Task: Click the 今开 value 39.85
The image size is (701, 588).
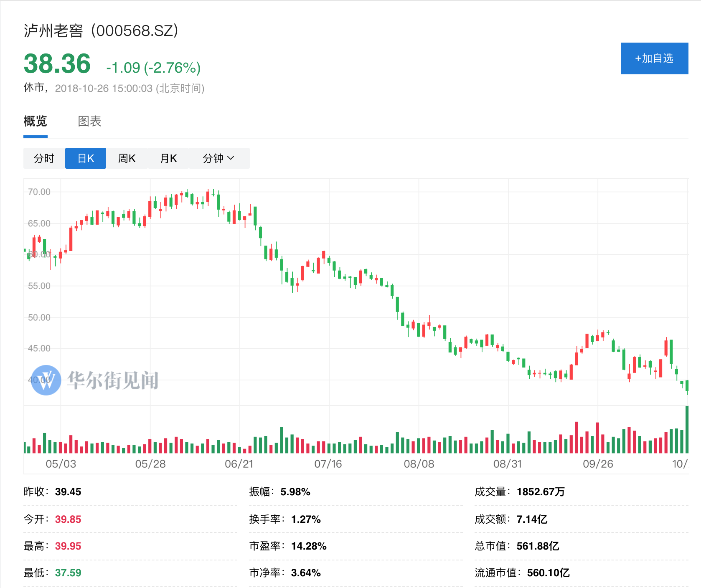Action: 68,520
